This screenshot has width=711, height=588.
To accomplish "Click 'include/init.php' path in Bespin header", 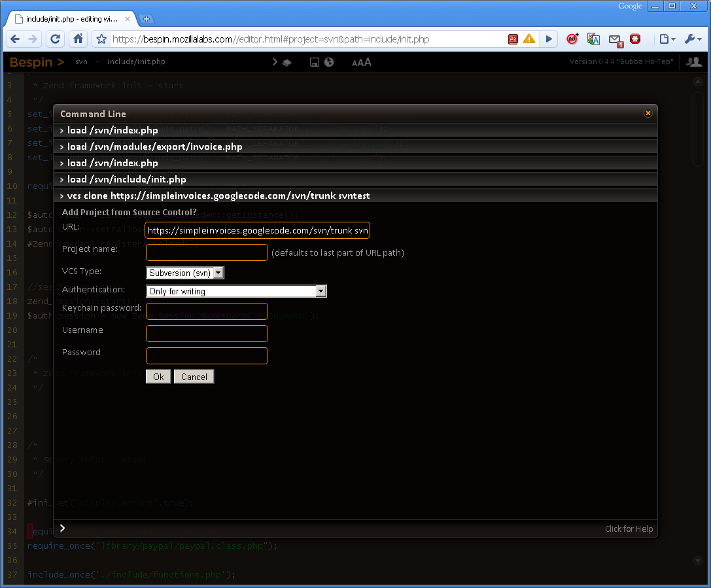I will pyautogui.click(x=136, y=61).
